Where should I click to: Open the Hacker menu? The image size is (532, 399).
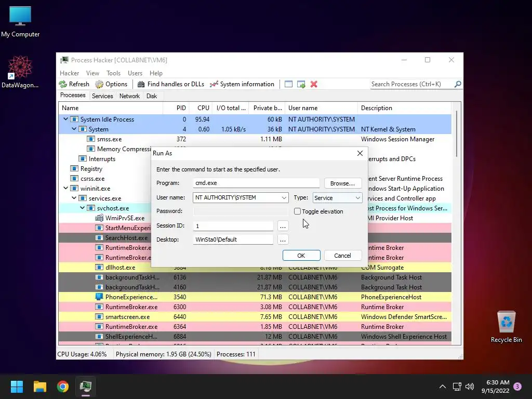[69, 73]
